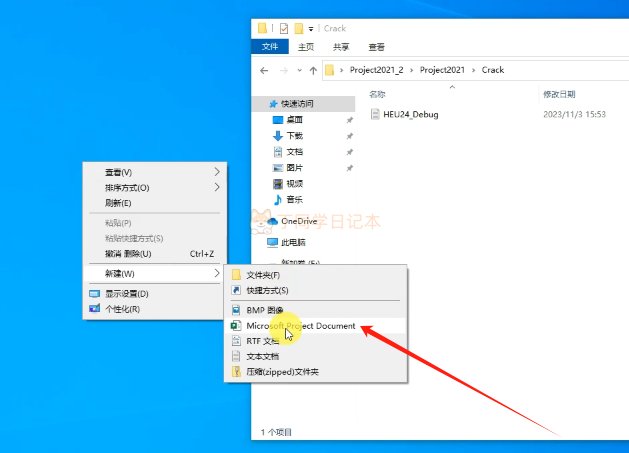Viewport: 629px width, 453px height.
Task: Click the folder icon in the address bar
Action: (x=329, y=70)
